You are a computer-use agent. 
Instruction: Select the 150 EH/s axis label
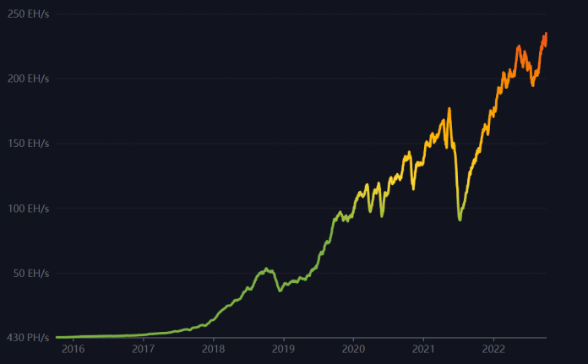click(x=27, y=144)
